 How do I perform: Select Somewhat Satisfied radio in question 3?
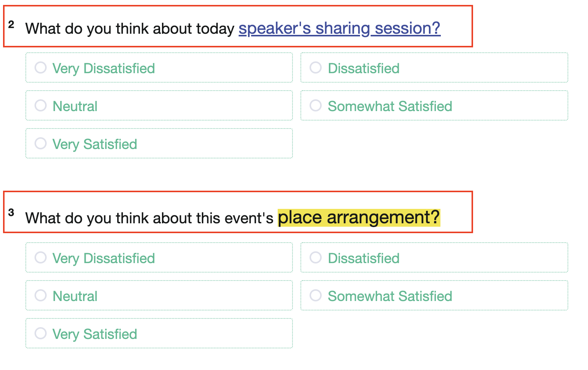point(316,296)
